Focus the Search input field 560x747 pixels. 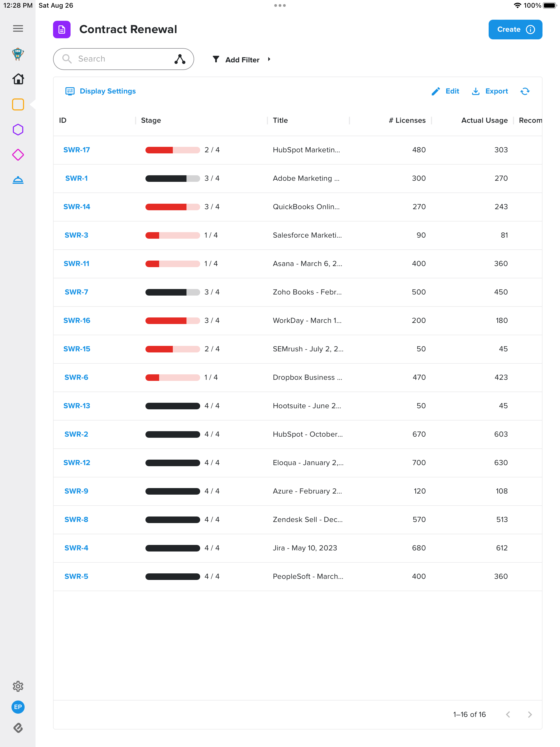(x=123, y=59)
